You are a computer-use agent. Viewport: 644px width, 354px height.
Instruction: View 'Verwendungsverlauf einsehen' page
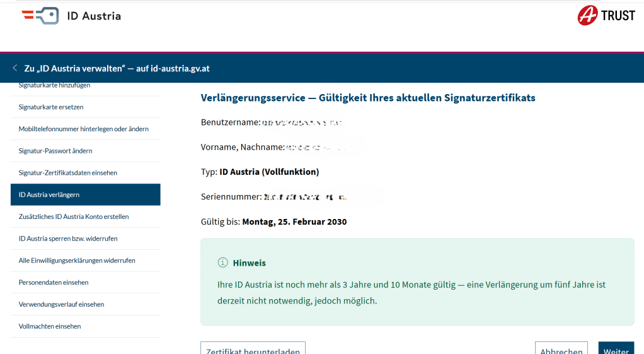pyautogui.click(x=61, y=304)
